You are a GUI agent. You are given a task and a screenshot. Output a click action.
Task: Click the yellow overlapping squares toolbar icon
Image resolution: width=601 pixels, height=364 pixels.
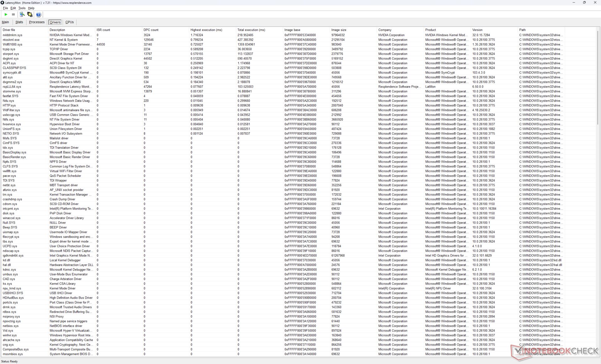[x=30, y=14]
